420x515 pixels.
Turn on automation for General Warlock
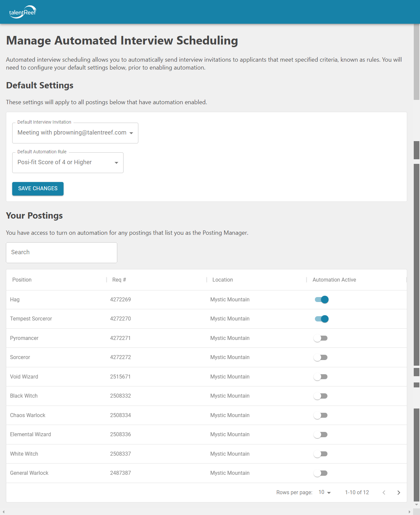tap(320, 473)
